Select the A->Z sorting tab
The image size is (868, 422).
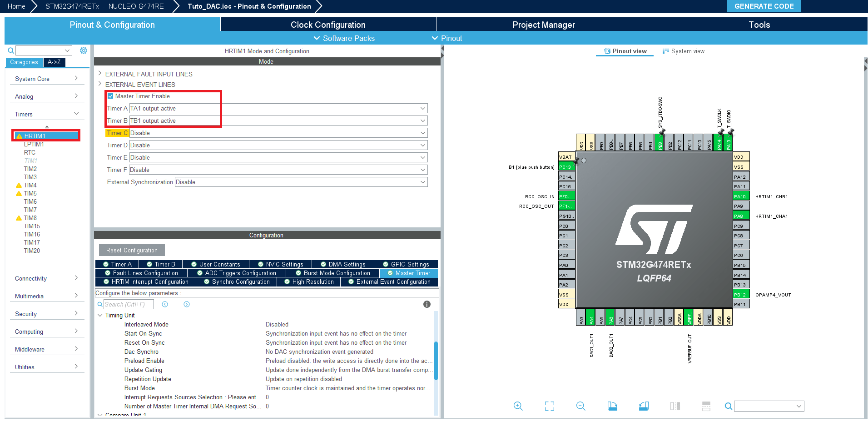coord(54,62)
